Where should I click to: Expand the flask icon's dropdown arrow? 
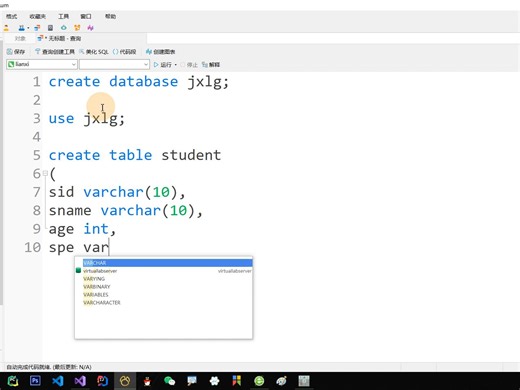28,28
